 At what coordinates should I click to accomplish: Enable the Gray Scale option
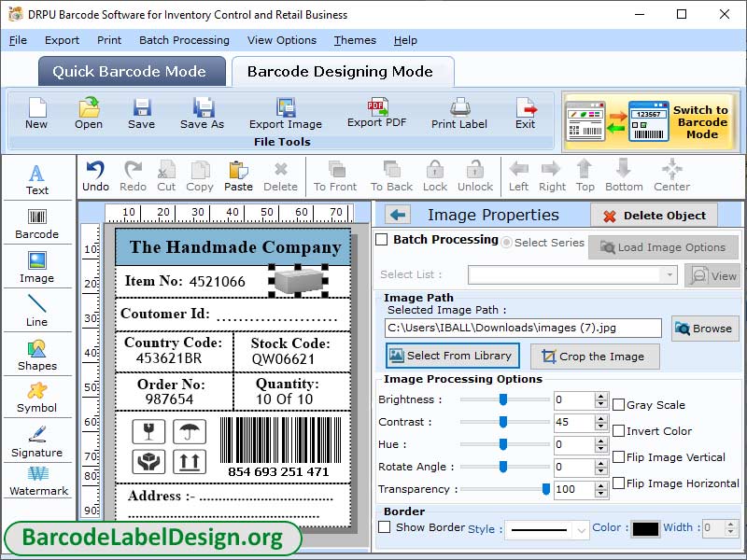617,404
